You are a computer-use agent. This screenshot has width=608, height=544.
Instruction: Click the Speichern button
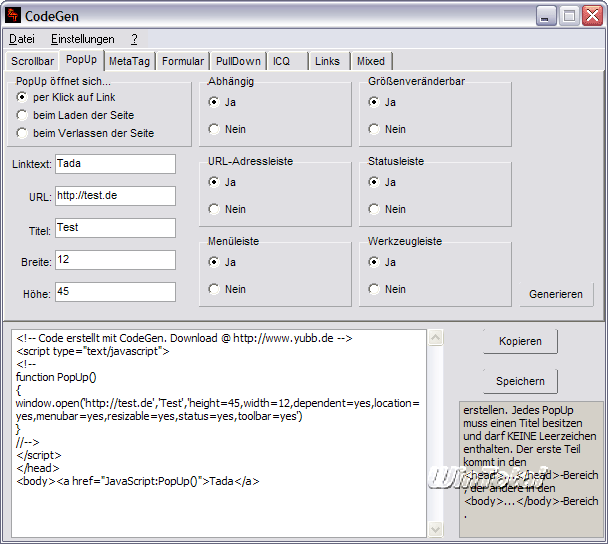click(x=520, y=381)
